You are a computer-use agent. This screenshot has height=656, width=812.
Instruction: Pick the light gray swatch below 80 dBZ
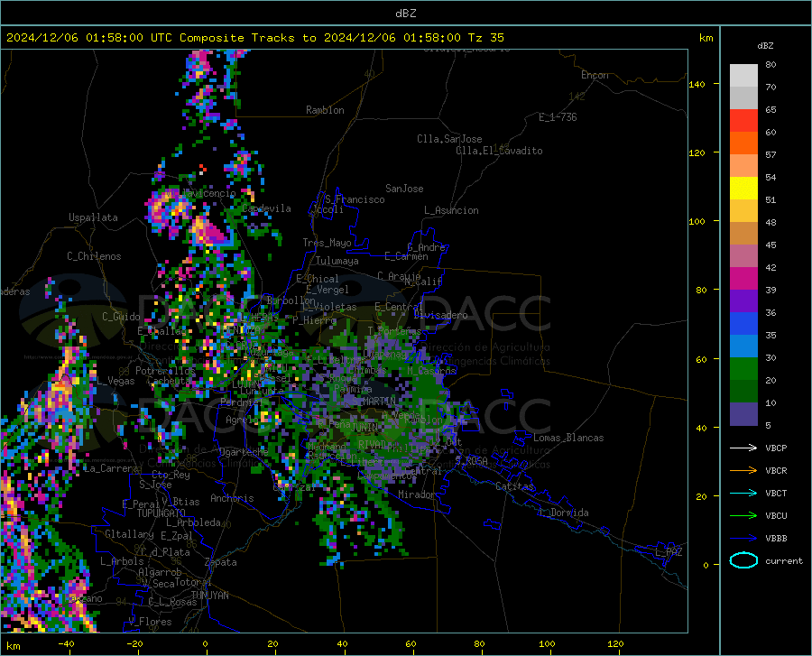click(743, 76)
